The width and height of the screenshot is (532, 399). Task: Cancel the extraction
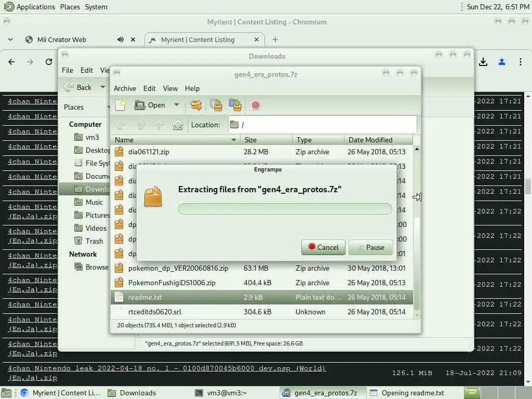pos(323,247)
